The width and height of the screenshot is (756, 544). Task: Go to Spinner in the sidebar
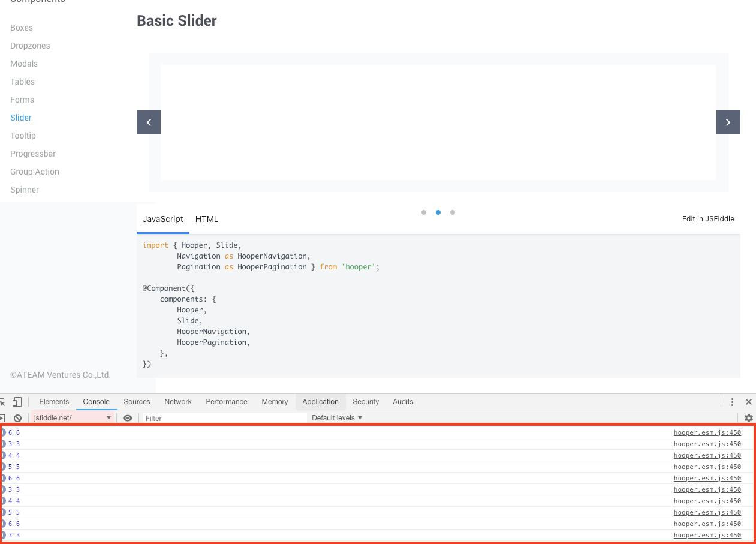pos(25,190)
